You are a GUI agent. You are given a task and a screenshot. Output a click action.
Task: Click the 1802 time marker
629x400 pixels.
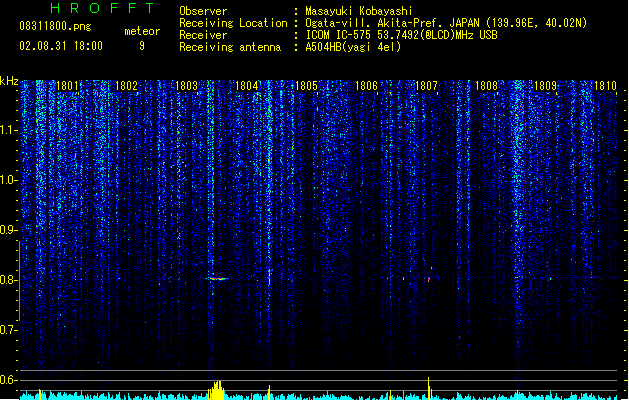[126, 86]
